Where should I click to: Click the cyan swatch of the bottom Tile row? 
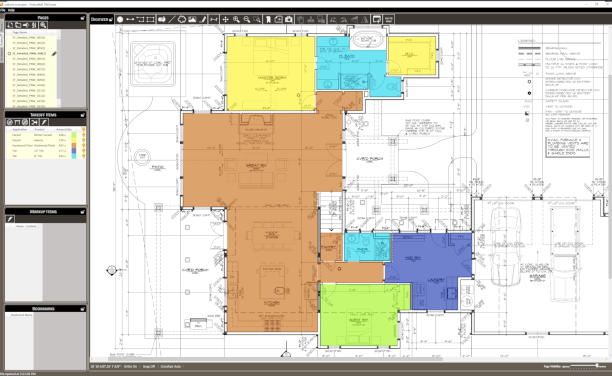[x=74, y=156]
